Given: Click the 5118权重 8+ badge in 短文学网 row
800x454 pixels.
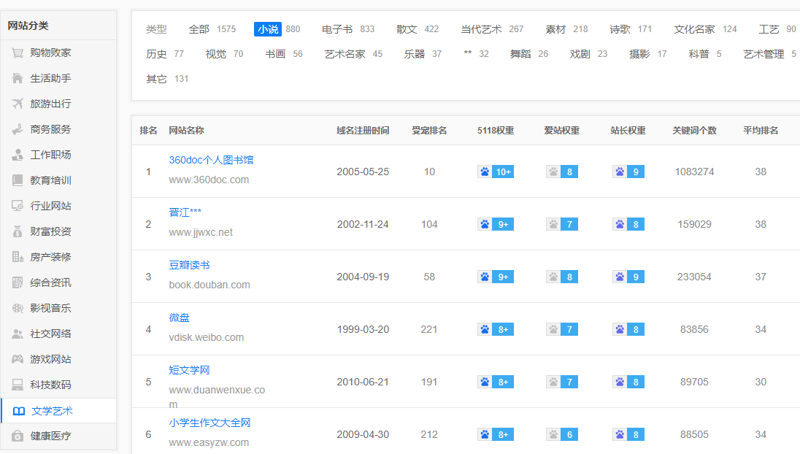Looking at the screenshot, I should coord(495,382).
